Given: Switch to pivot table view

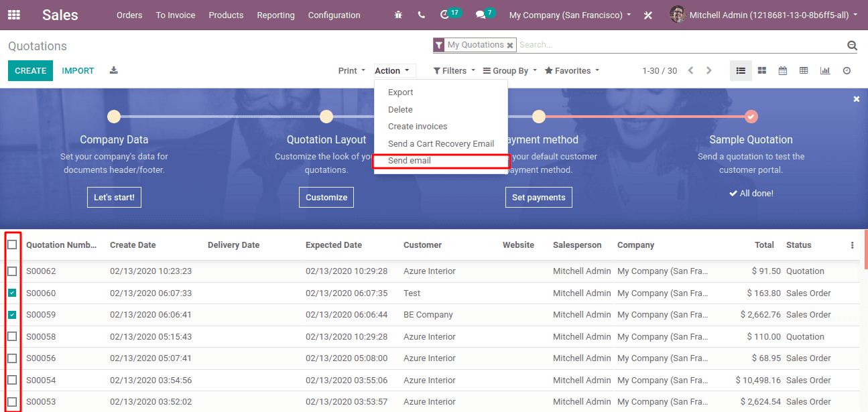Looking at the screenshot, I should click(804, 70).
